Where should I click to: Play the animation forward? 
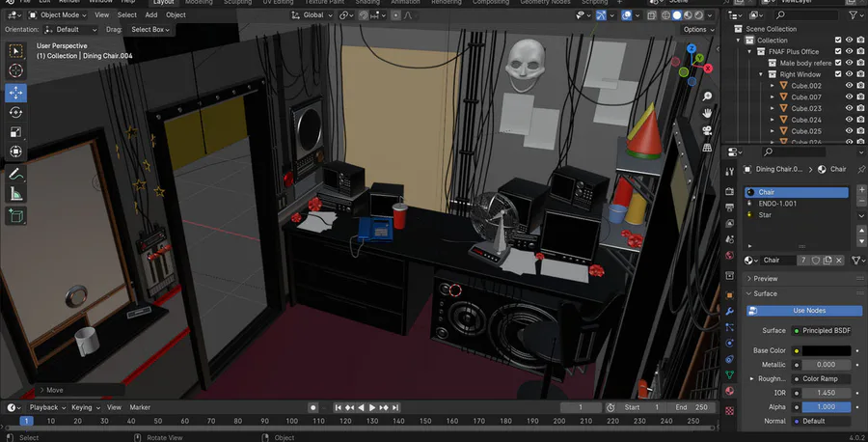pyautogui.click(x=372, y=407)
